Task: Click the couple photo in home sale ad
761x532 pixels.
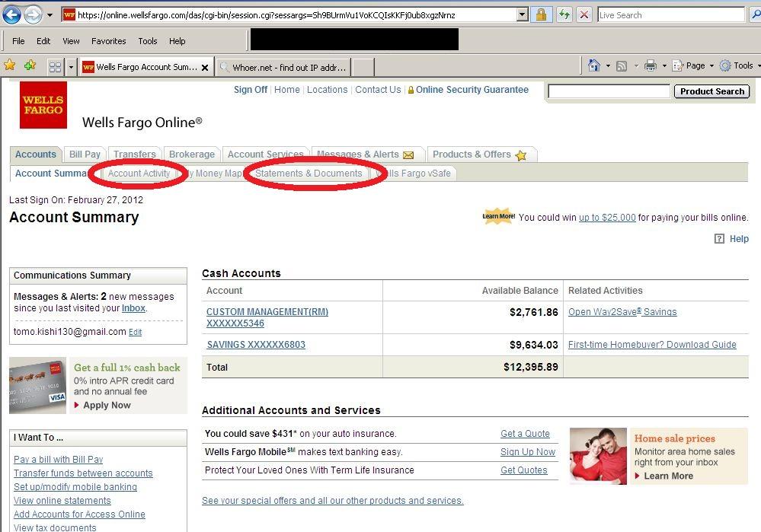Action: 598,456
